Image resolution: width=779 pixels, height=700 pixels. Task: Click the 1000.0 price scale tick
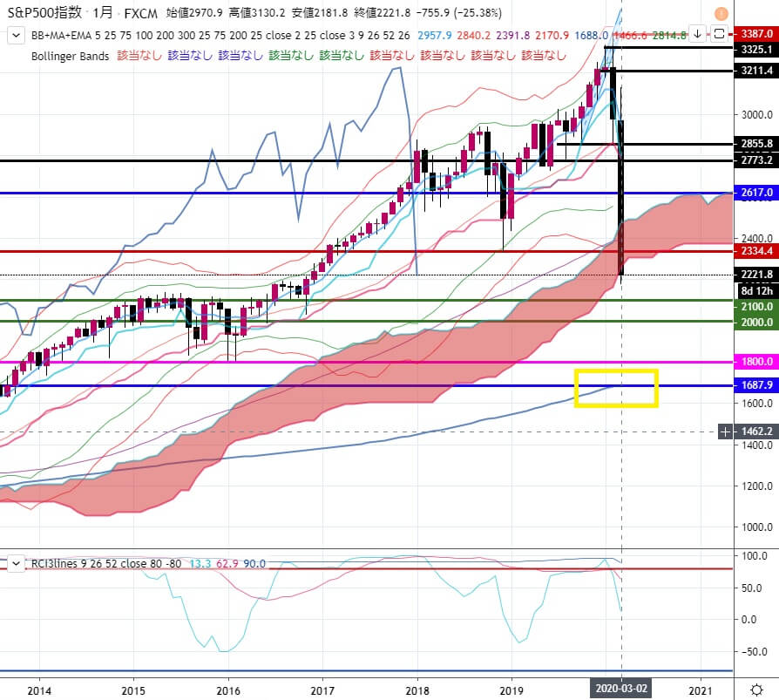tap(756, 527)
